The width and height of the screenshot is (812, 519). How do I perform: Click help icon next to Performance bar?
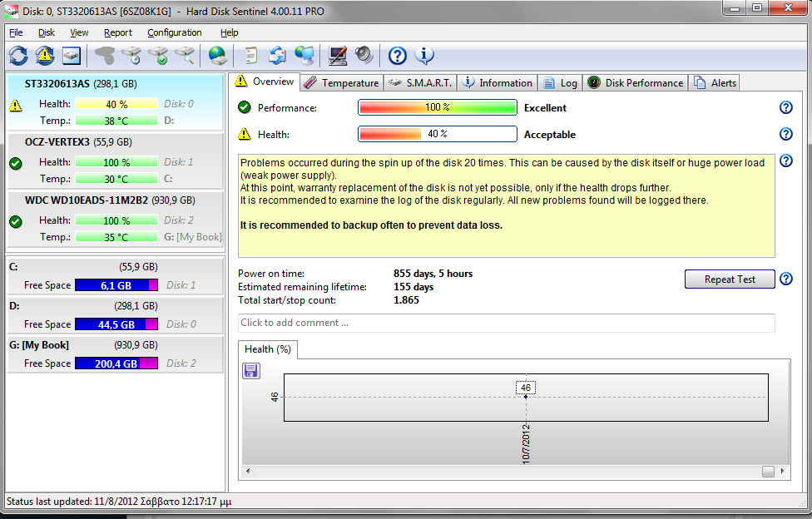(786, 108)
